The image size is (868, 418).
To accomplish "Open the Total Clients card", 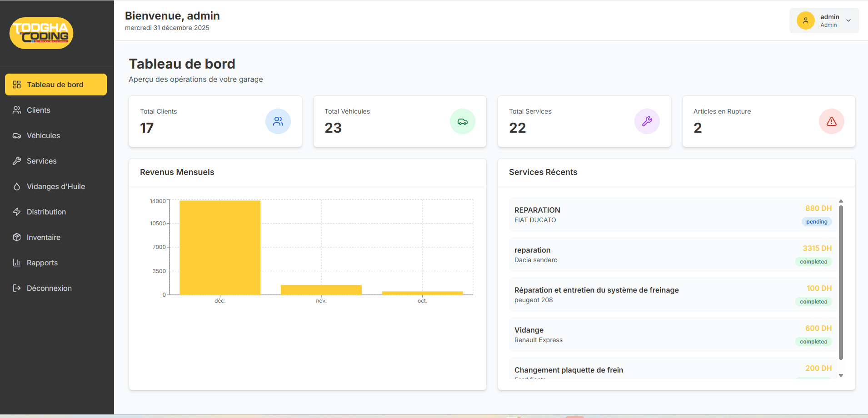I will click(x=215, y=121).
